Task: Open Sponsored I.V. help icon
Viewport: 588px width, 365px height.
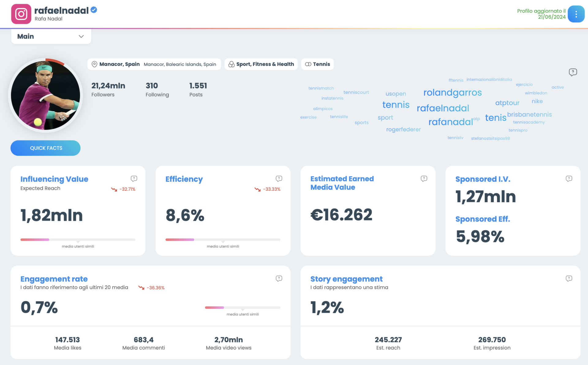Action: pyautogui.click(x=569, y=179)
